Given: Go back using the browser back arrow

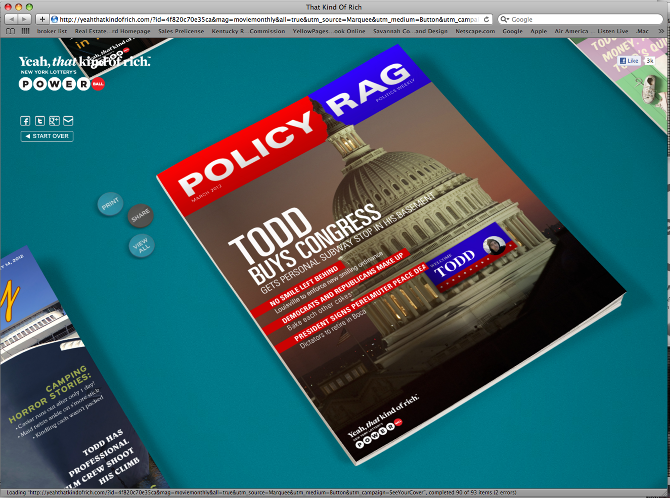Looking at the screenshot, I should pos(11,19).
